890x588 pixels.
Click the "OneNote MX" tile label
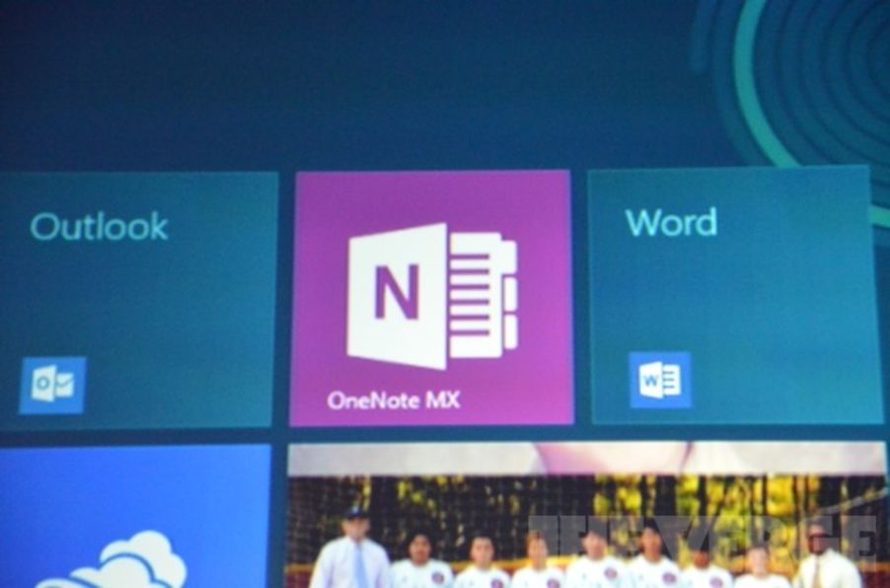[394, 401]
